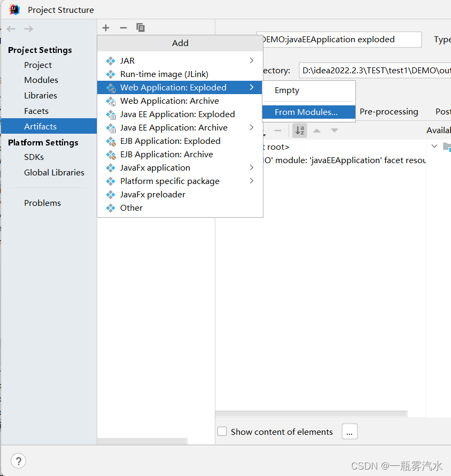
Task: Click the Web Application: Archive icon
Action: pyautogui.click(x=111, y=101)
